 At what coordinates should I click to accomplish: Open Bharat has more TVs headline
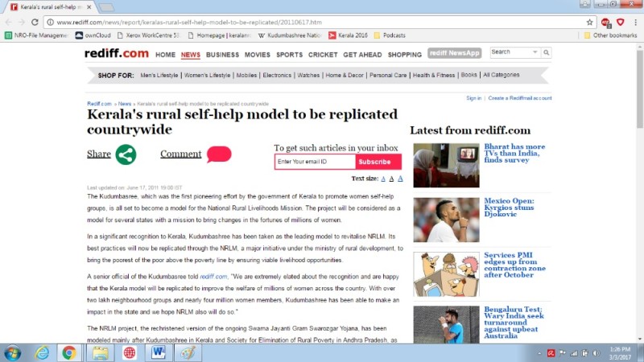[514, 153]
